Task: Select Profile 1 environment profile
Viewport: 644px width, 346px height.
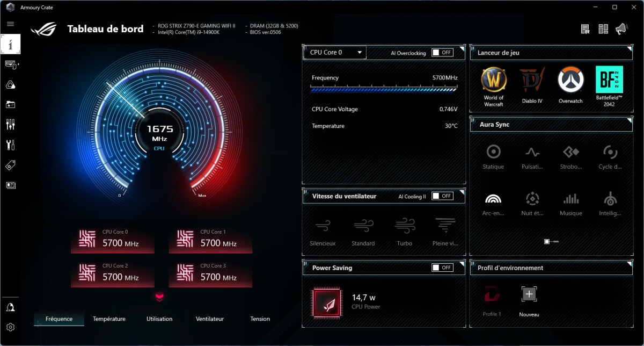Action: click(492, 301)
